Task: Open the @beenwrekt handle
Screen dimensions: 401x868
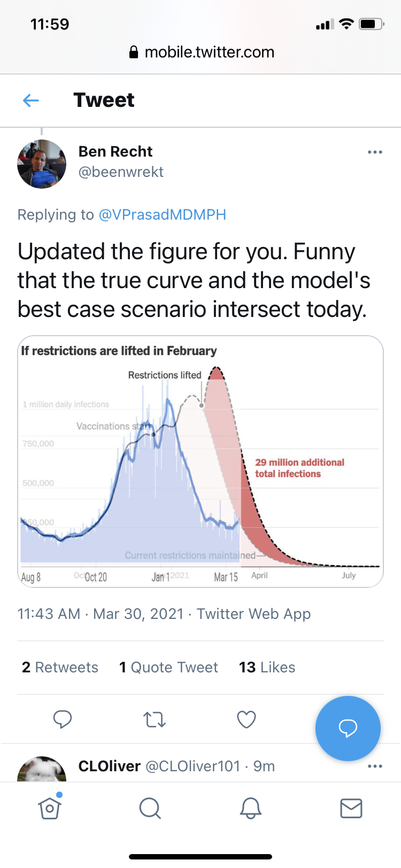Action: pyautogui.click(x=121, y=172)
